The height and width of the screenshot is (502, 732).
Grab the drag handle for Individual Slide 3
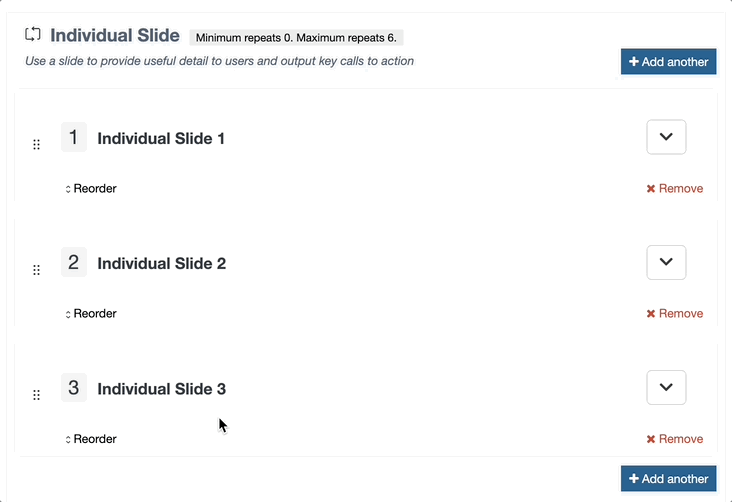36,394
